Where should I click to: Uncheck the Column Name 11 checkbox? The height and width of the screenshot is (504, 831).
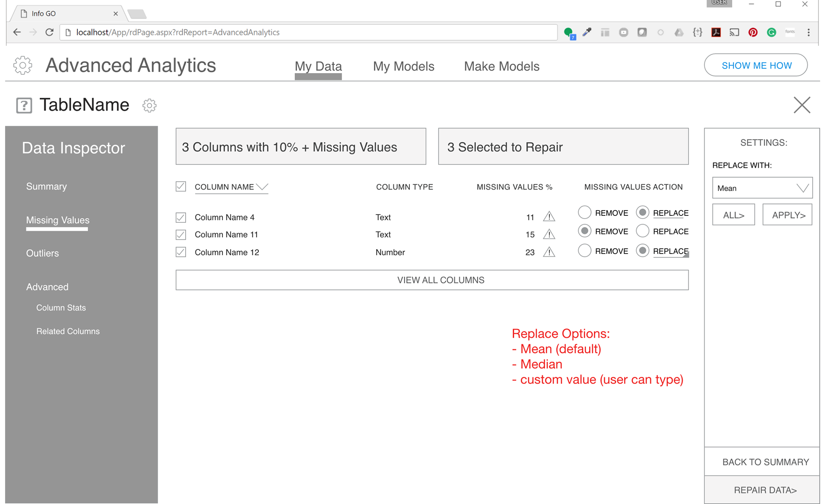[x=181, y=235]
